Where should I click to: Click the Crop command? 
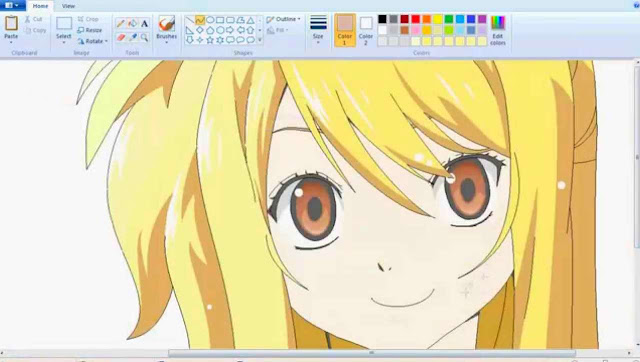(x=88, y=19)
